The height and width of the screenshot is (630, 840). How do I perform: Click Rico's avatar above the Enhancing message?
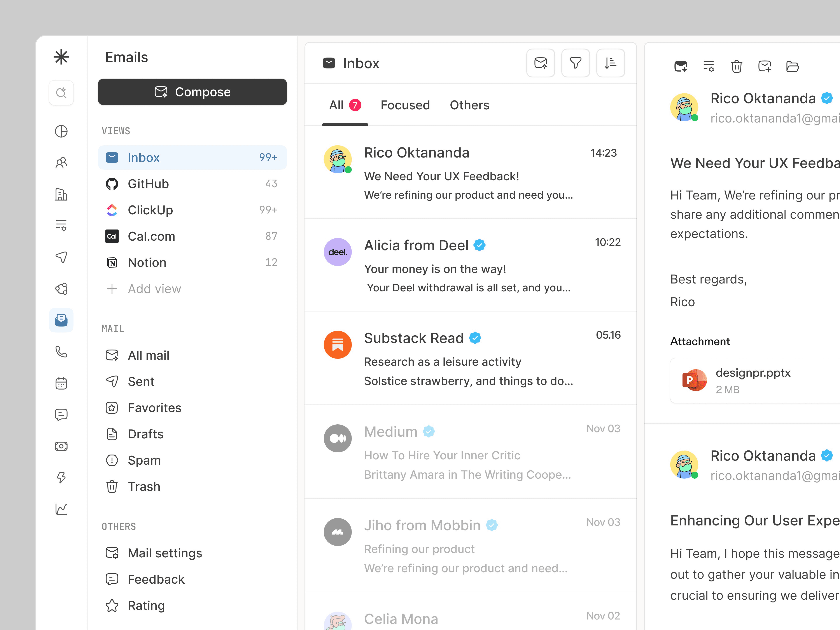click(684, 465)
